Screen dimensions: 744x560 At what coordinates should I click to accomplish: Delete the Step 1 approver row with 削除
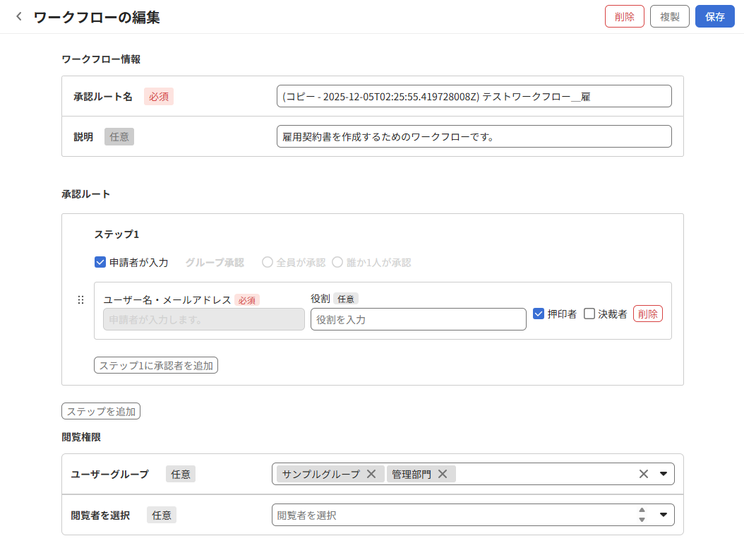click(647, 314)
